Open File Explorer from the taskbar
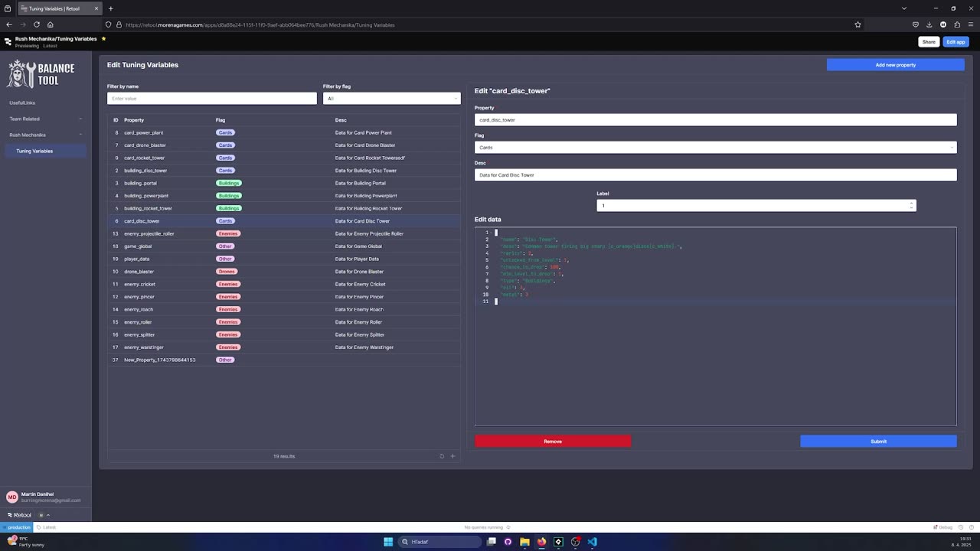980x551 pixels. 524,542
